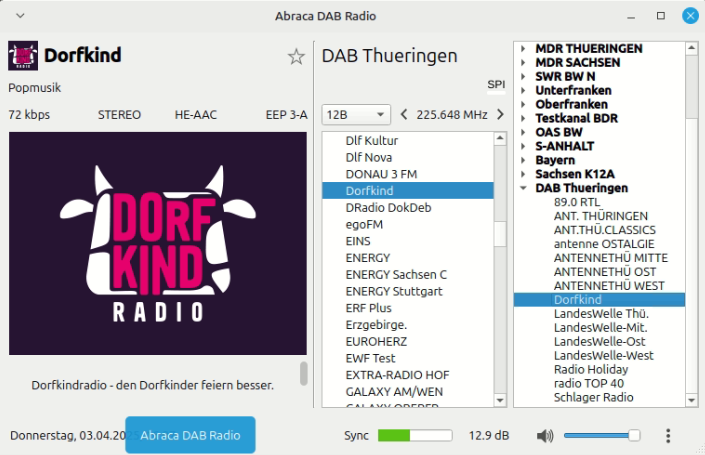Expand the MDR SACHSEN ensemble

[524, 62]
